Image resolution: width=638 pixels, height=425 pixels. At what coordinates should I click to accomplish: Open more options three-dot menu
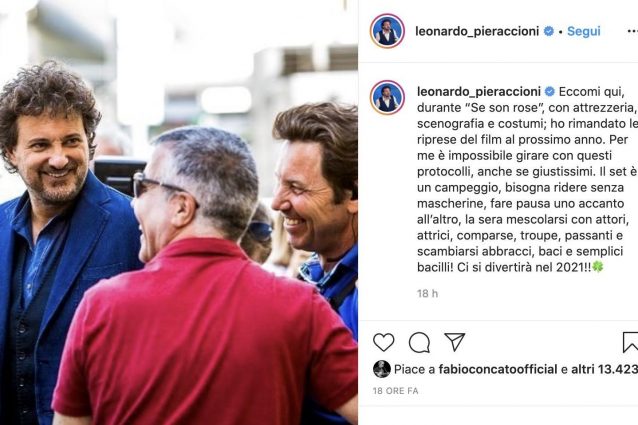(x=632, y=32)
